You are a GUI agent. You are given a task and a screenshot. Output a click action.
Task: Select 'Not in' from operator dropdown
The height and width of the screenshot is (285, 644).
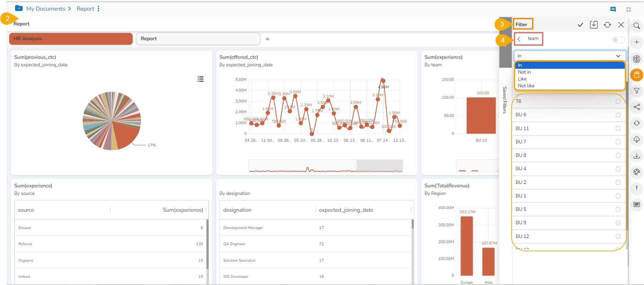(524, 72)
